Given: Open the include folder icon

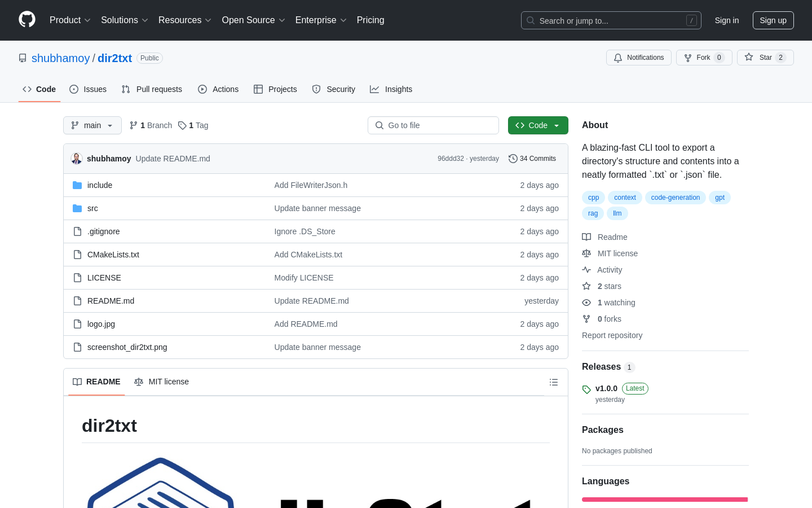Looking at the screenshot, I should (77, 185).
